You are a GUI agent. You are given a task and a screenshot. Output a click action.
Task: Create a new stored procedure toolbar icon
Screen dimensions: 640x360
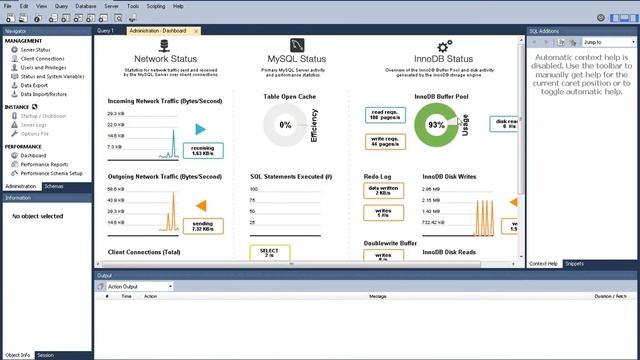pyautogui.click(x=91, y=18)
